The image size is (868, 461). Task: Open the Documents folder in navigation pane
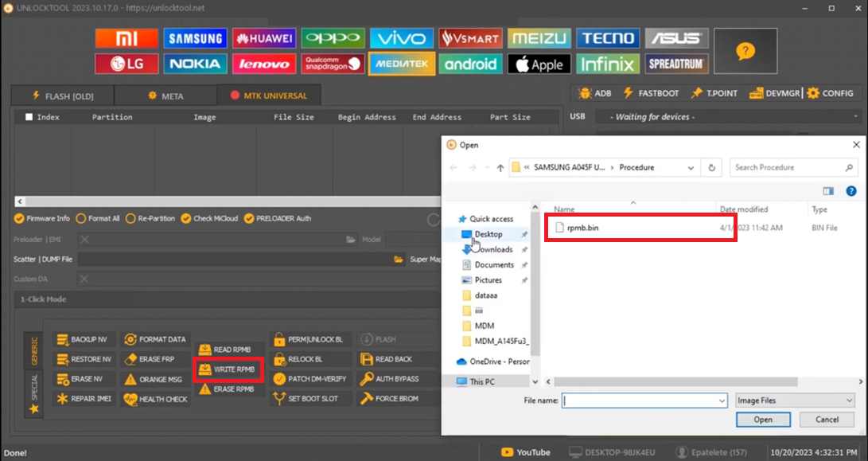(492, 265)
